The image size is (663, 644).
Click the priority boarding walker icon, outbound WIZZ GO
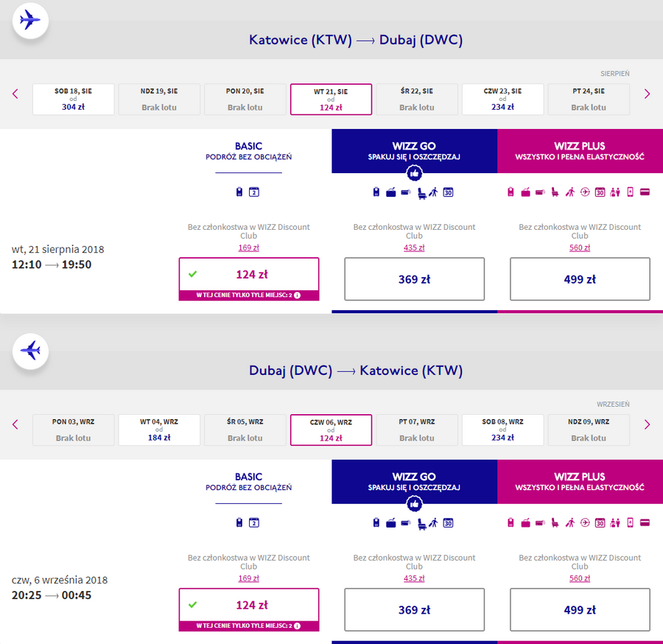click(433, 192)
